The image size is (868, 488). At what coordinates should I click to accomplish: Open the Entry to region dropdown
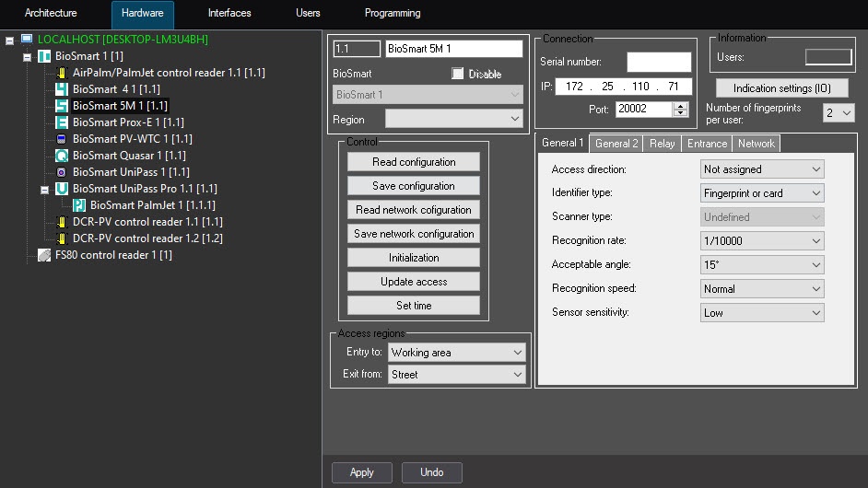click(455, 353)
